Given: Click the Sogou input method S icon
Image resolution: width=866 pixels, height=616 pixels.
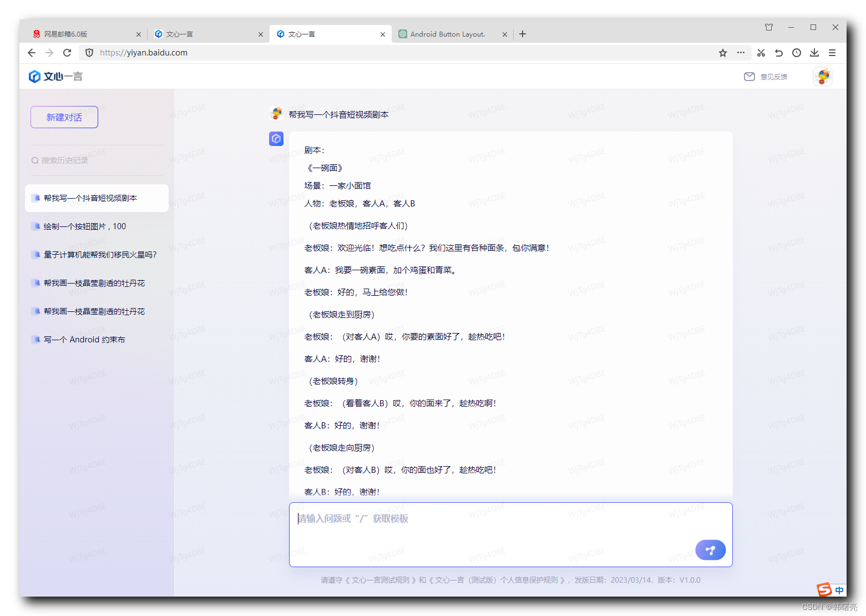Looking at the screenshot, I should [824, 590].
